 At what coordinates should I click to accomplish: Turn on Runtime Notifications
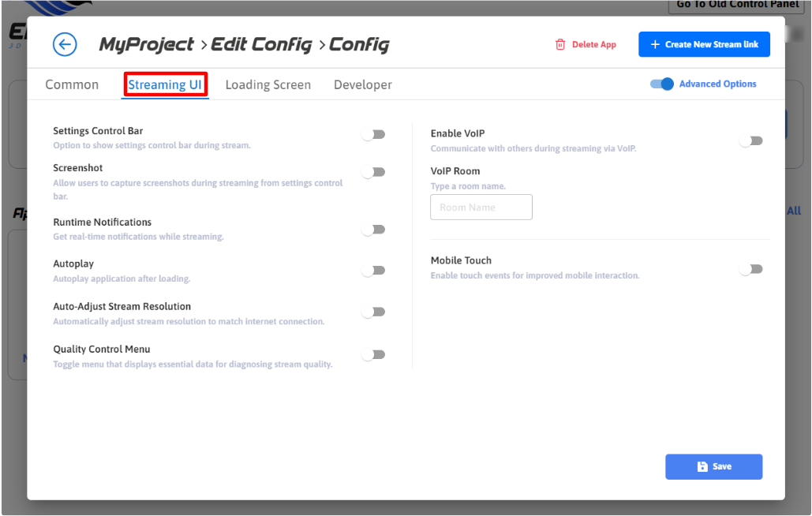(373, 230)
